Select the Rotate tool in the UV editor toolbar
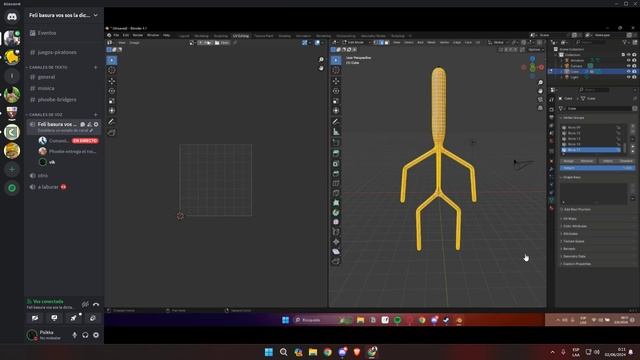The image size is (640, 360). (x=112, y=91)
